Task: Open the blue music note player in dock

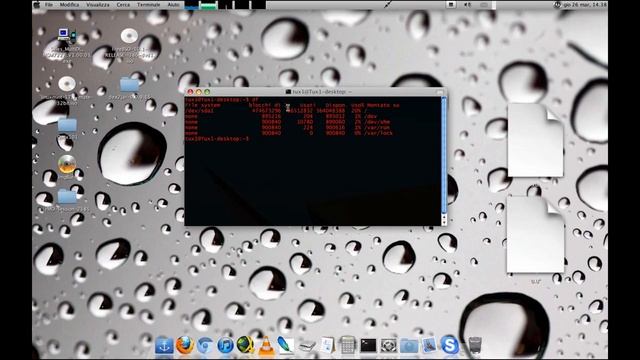Action: point(225,346)
